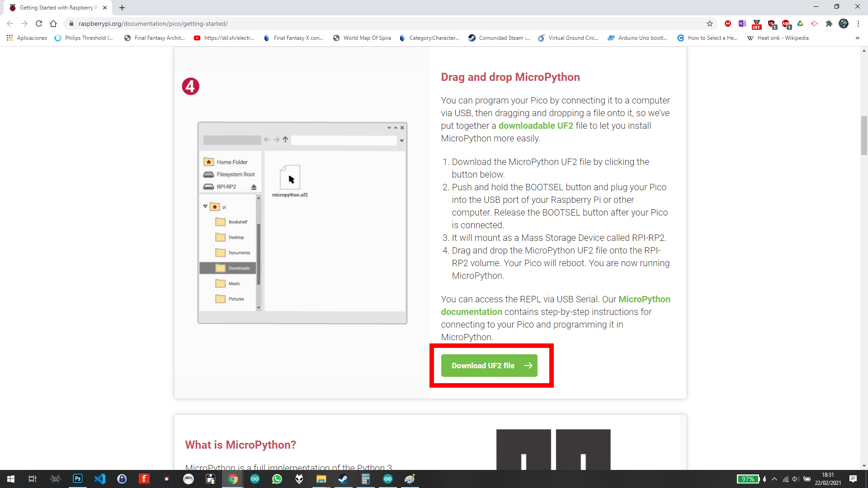The image size is (868, 488).
Task: Open Steam from the taskbar
Action: 344,479
